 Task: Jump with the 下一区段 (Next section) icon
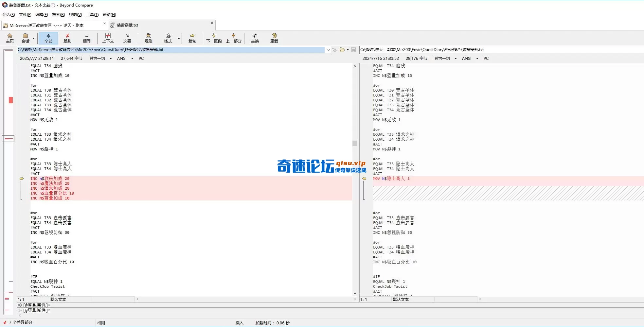click(x=214, y=38)
